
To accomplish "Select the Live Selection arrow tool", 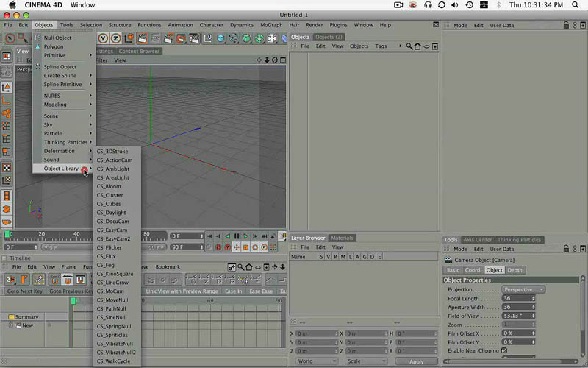I will coord(10,38).
